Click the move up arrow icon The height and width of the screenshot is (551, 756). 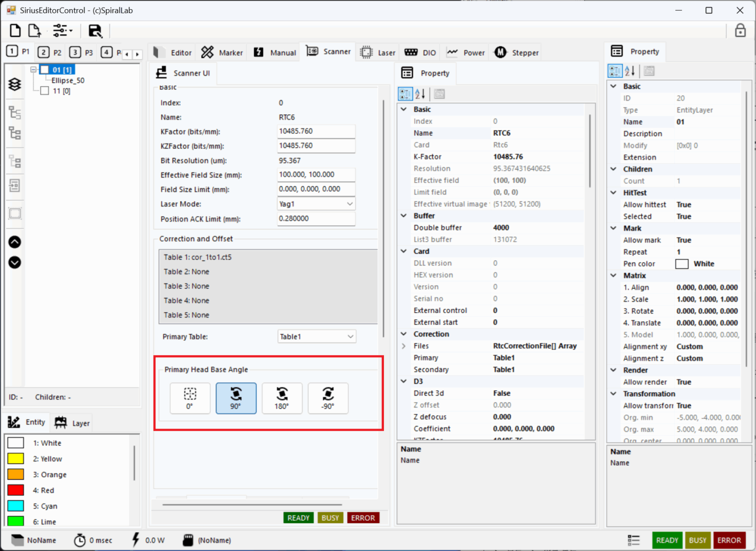(15, 242)
